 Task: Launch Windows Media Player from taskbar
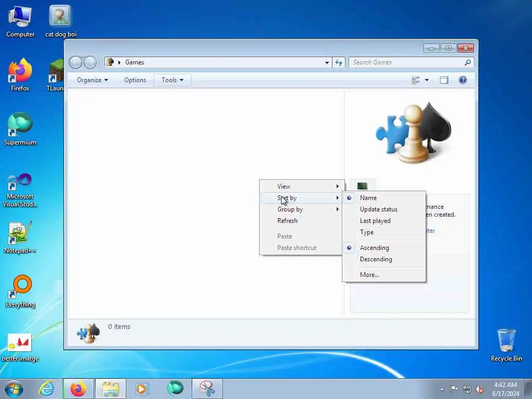(142, 389)
